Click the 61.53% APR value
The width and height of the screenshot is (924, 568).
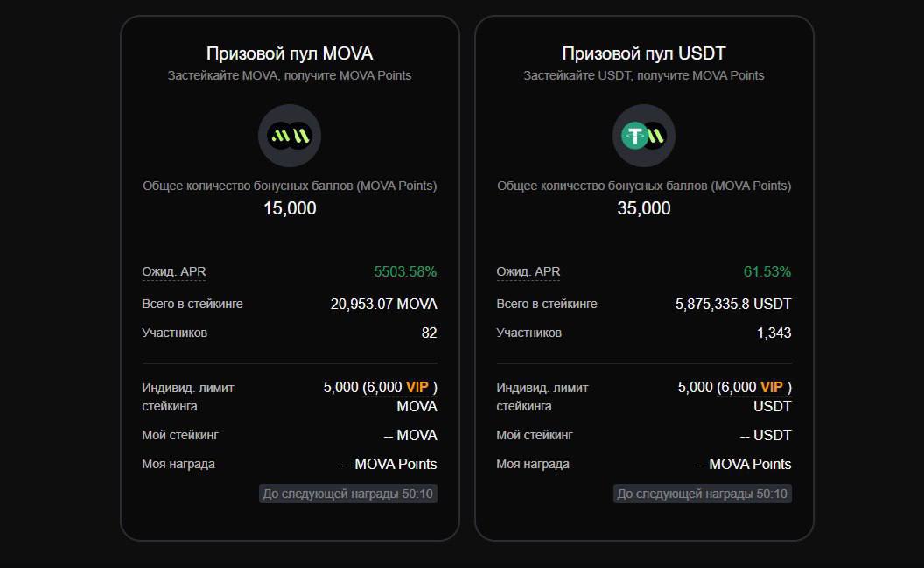(x=767, y=271)
